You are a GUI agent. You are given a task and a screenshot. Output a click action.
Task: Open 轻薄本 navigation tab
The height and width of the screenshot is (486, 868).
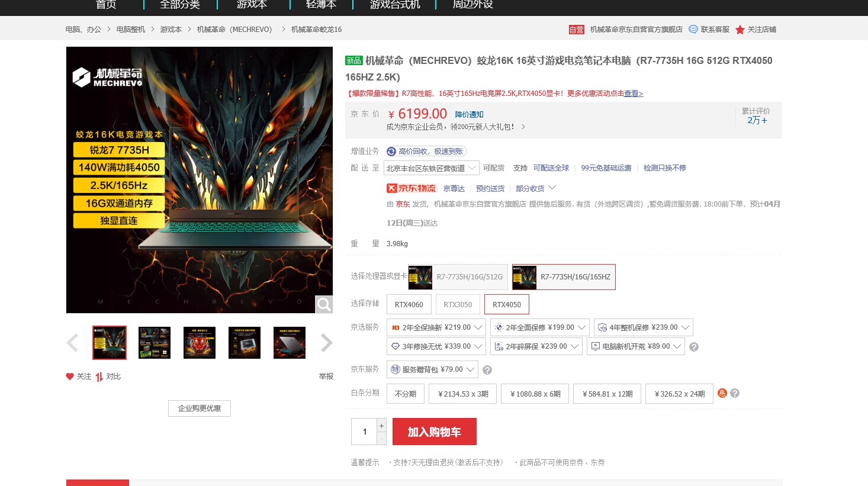[321, 5]
